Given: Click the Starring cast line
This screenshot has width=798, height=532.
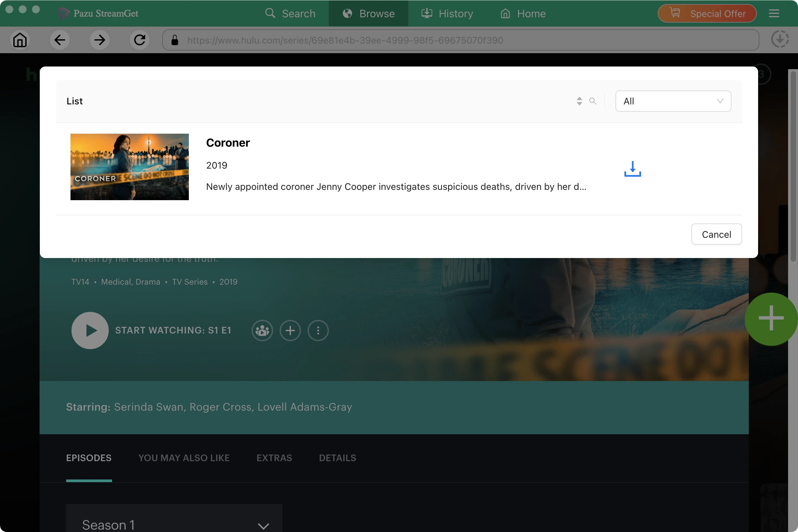Looking at the screenshot, I should click(x=209, y=406).
